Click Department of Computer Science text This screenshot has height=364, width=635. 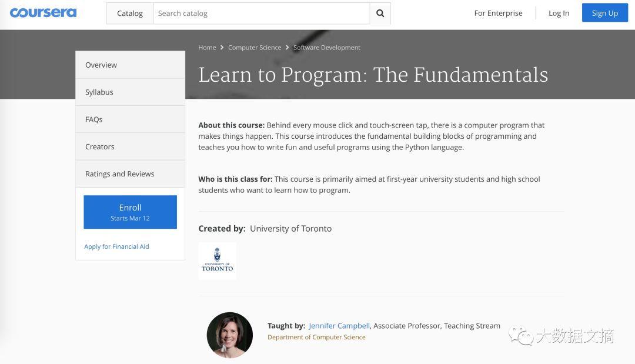(x=316, y=337)
